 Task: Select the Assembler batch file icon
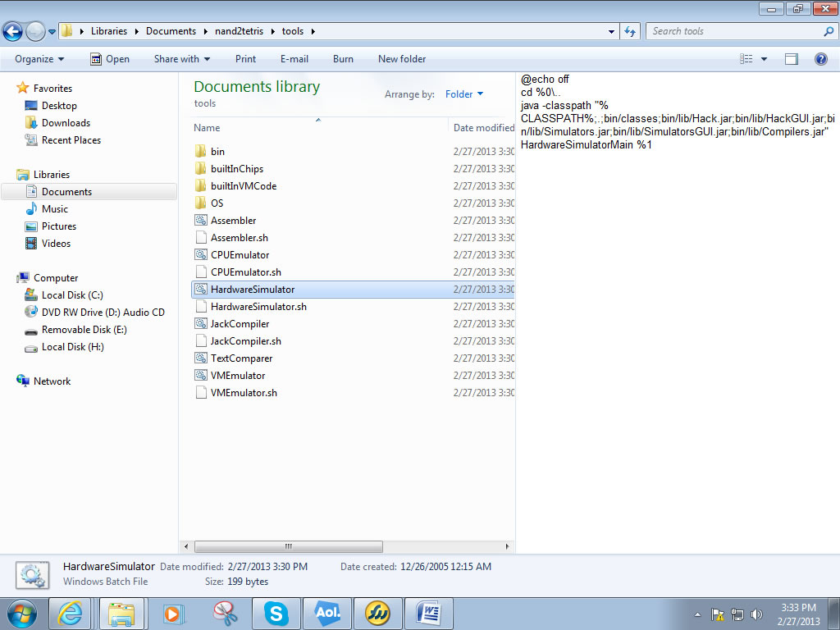click(x=201, y=221)
